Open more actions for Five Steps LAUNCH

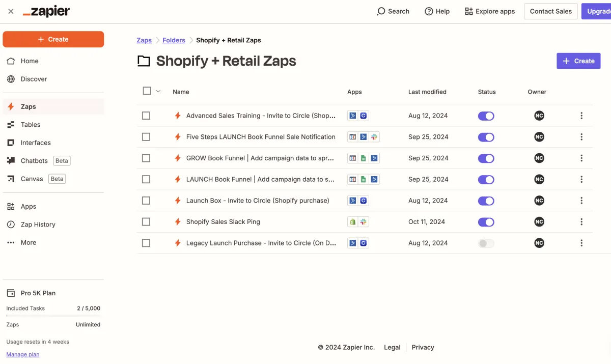(x=581, y=137)
